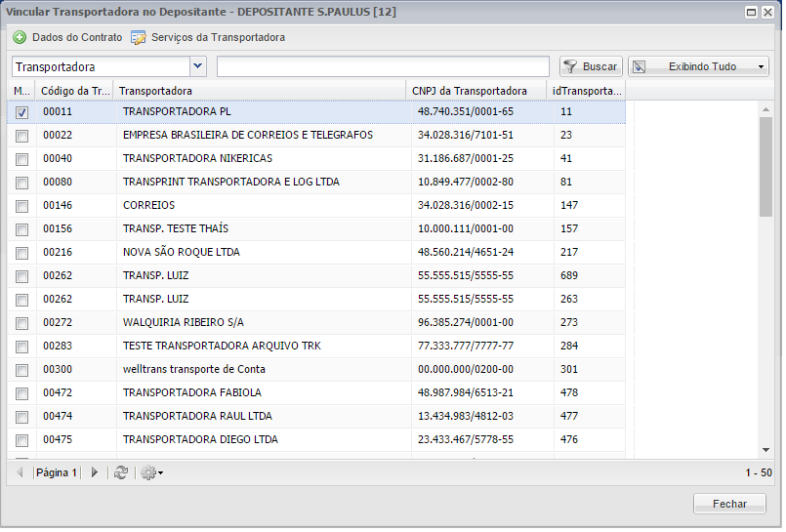Select CNPJ 48.740.351/0001-65 cell
Viewport: 786px width, 532px height.
point(482,111)
